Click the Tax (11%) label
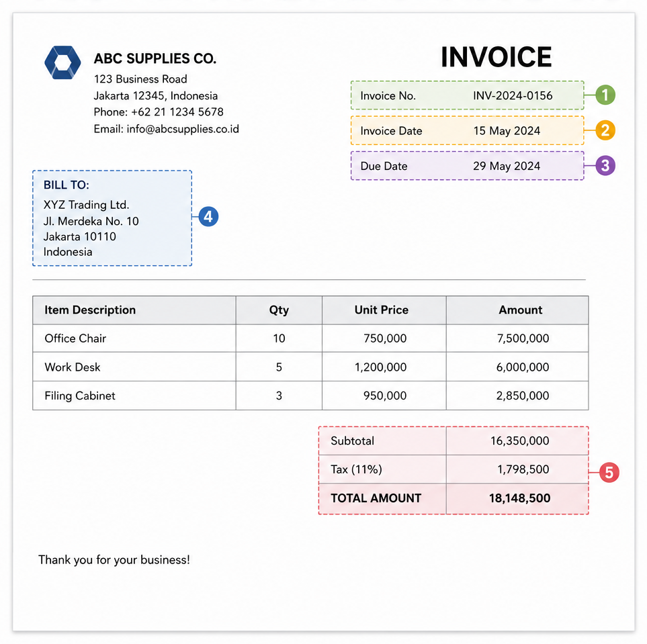647x644 pixels. tap(356, 469)
